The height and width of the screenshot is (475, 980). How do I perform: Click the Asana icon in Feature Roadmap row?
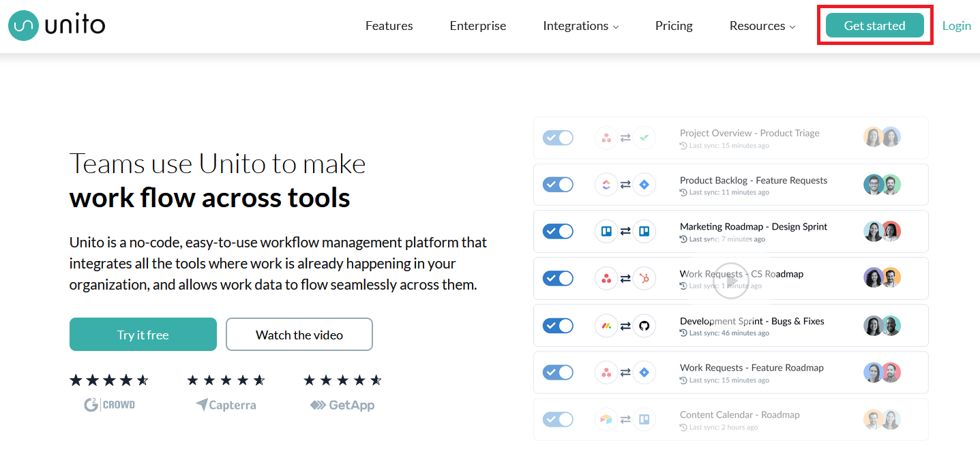click(x=606, y=372)
